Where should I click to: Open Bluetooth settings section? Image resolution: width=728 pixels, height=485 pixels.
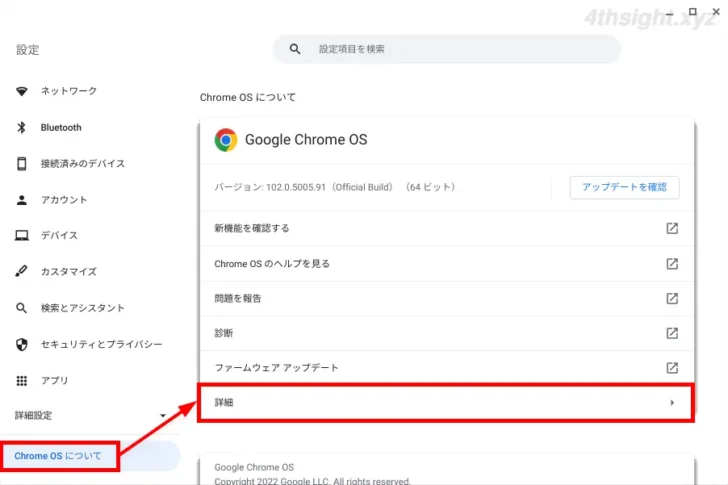(x=61, y=127)
